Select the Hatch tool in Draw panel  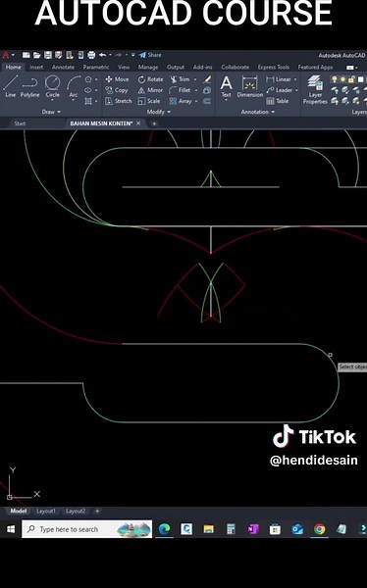point(88,101)
